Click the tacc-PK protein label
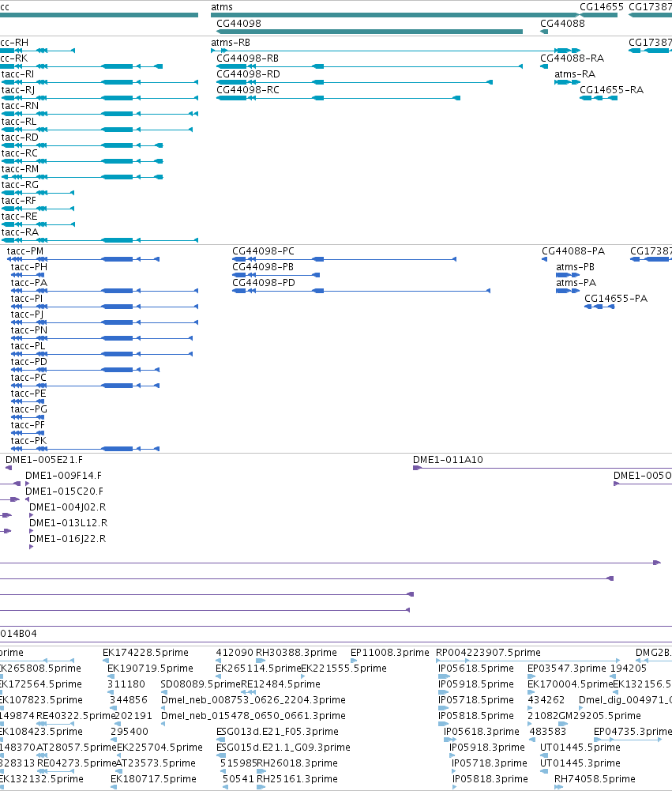 (28, 440)
